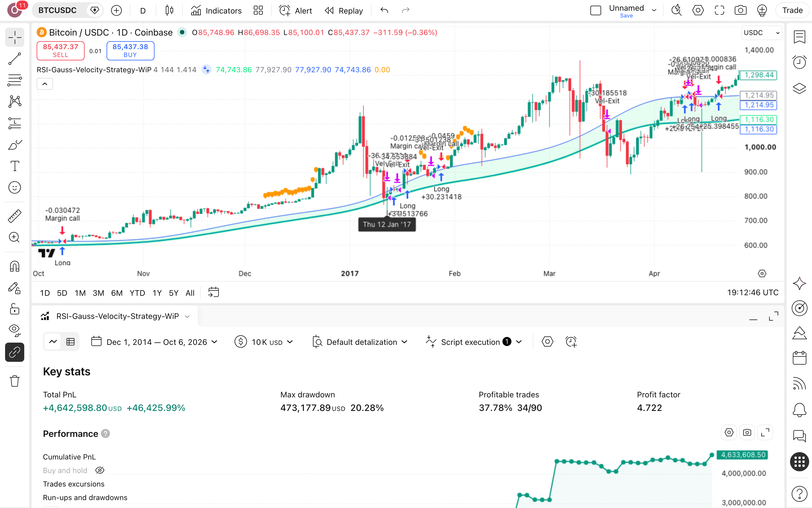Set the chart range to 3M
Image resolution: width=812 pixels, height=508 pixels.
[98, 293]
